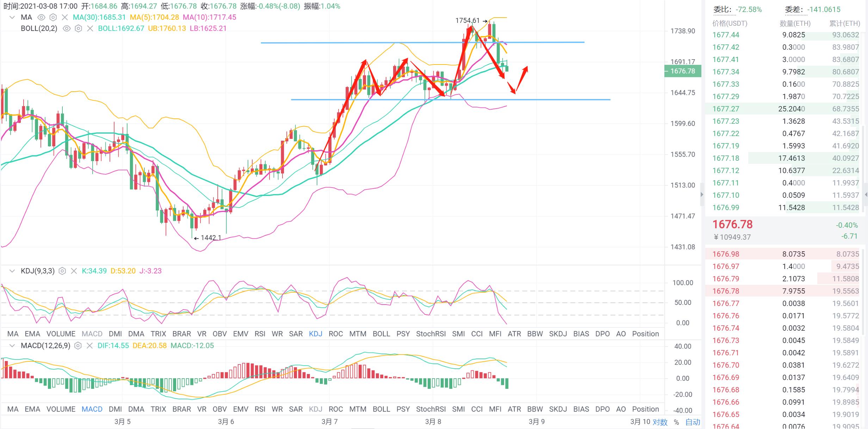Image resolution: width=868 pixels, height=429 pixels.
Task: Toggle MA lines visibility eye icon
Action: pyautogui.click(x=42, y=17)
